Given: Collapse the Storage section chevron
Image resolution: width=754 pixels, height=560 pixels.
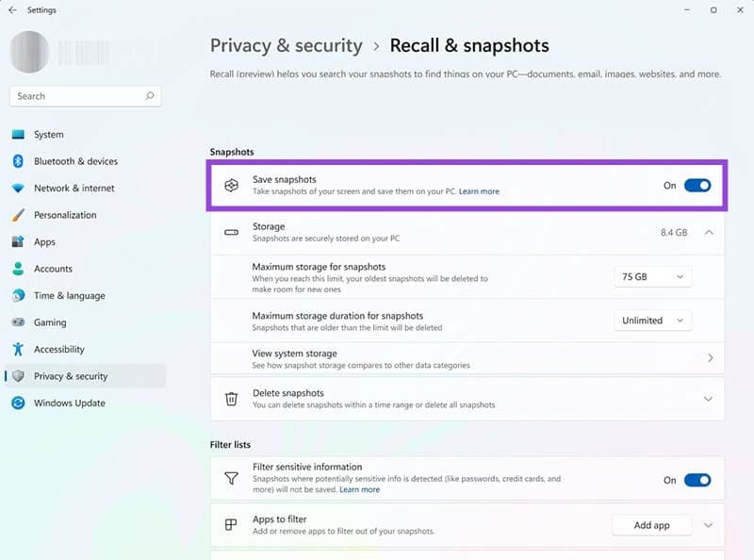Looking at the screenshot, I should click(709, 232).
